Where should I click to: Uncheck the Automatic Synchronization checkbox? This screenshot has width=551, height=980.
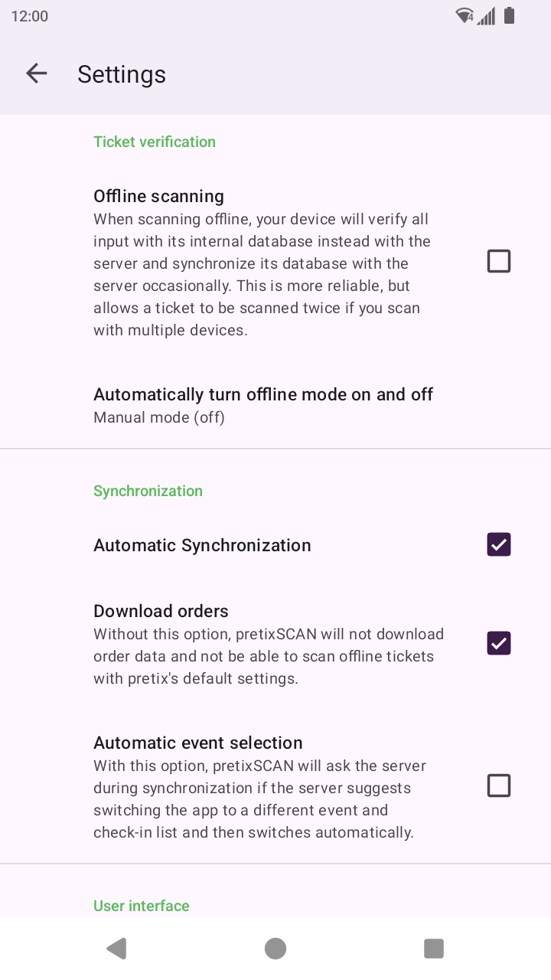(499, 545)
